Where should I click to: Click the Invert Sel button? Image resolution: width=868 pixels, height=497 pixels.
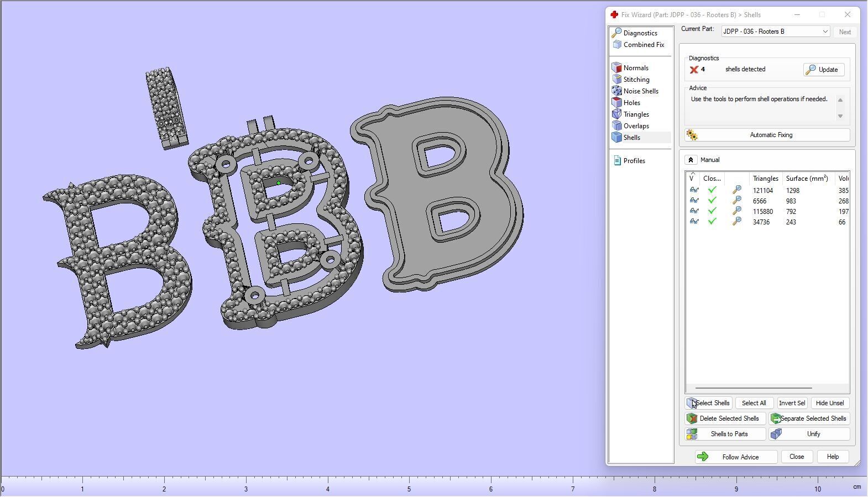(792, 403)
